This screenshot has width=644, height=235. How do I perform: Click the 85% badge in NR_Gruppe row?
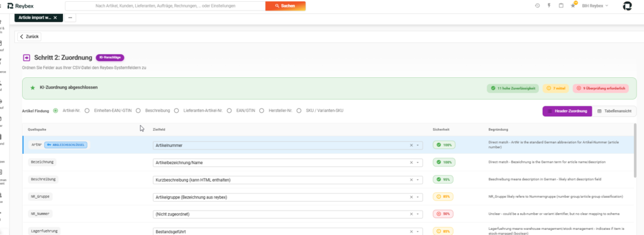443,197
